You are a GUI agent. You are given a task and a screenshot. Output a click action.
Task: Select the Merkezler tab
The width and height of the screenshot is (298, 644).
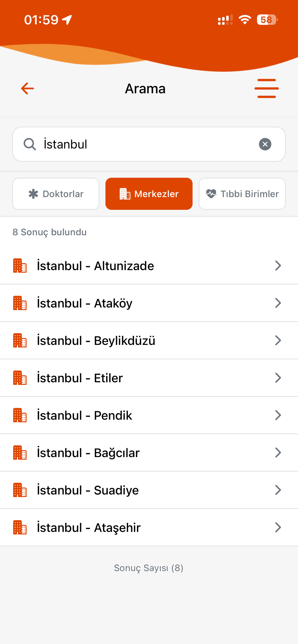pos(149,194)
